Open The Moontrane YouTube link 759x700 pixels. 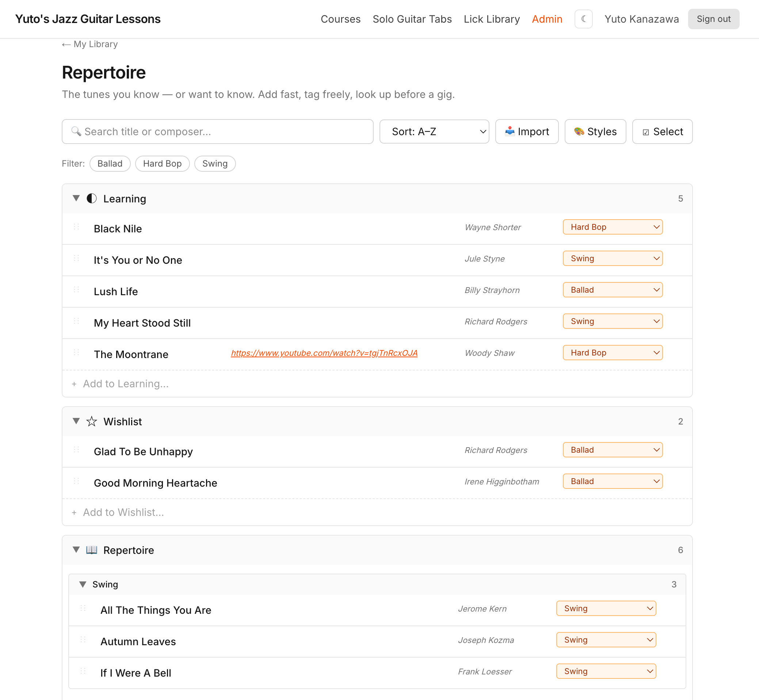point(324,353)
